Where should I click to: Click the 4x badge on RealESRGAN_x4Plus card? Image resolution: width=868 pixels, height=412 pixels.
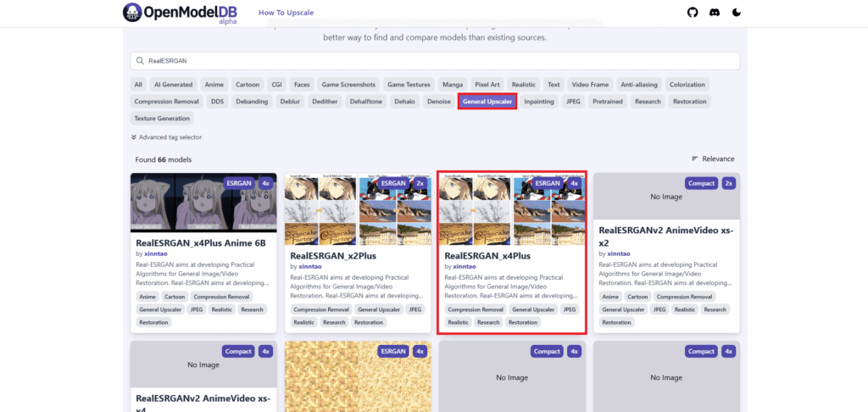click(574, 183)
